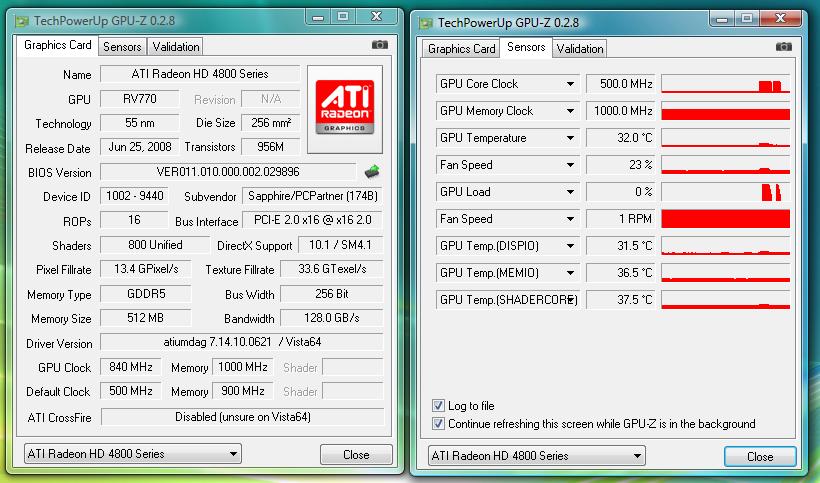Click the Memory Size field 512 MB
Image resolution: width=820 pixels, height=483 pixels.
(x=146, y=318)
